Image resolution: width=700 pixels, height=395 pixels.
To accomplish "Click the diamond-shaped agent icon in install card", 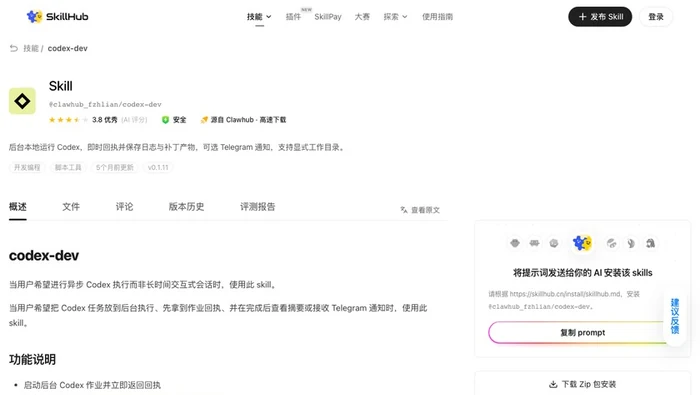I will [515, 243].
